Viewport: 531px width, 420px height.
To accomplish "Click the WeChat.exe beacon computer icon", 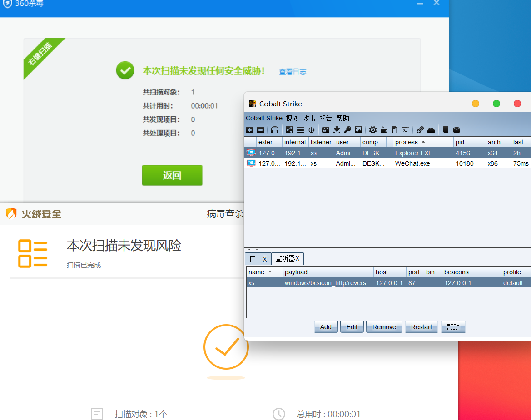I will pyautogui.click(x=251, y=163).
